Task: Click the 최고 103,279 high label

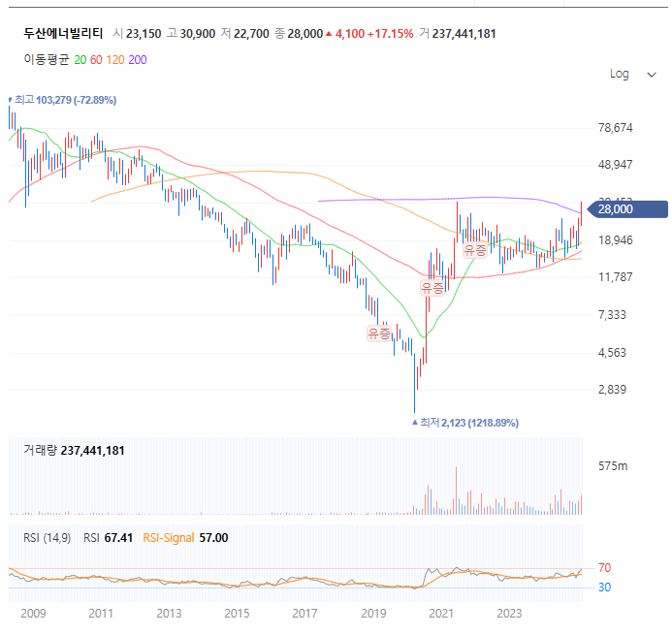Action: [x=65, y=100]
